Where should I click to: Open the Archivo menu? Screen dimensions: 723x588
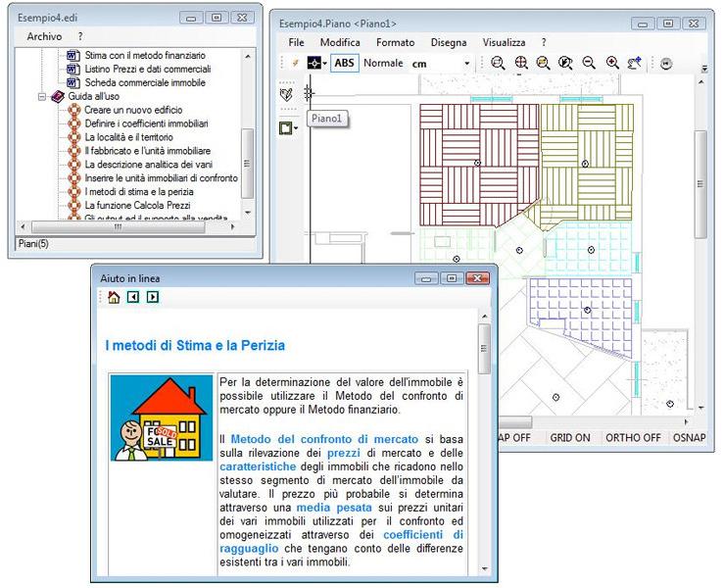pyautogui.click(x=44, y=36)
